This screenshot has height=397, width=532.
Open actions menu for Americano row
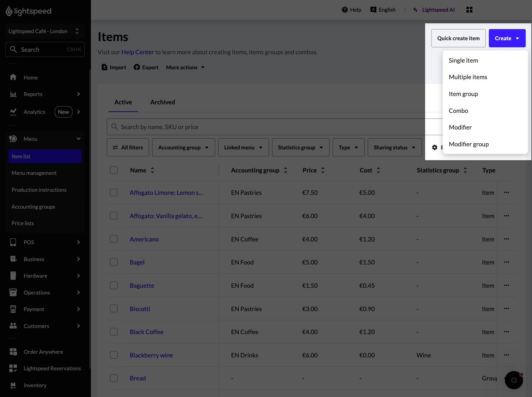[507, 239]
